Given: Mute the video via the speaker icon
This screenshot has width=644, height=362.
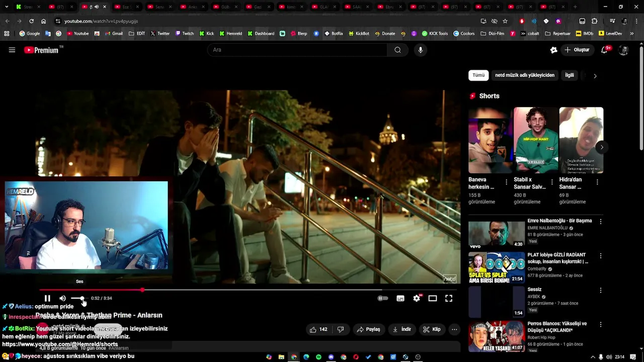Looking at the screenshot, I should (62, 298).
